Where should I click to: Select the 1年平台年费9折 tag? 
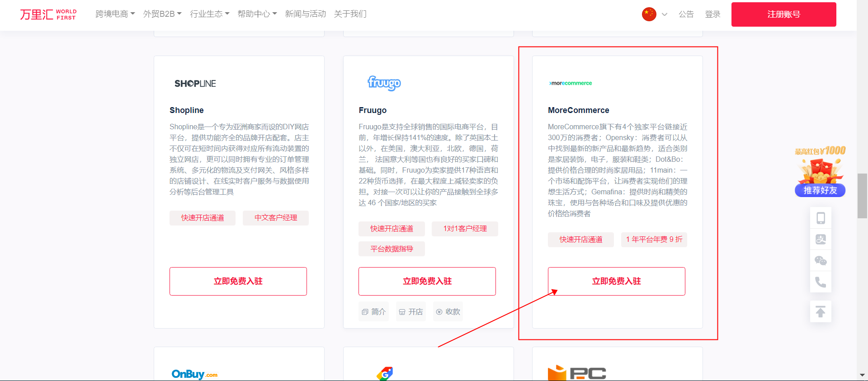tap(654, 240)
